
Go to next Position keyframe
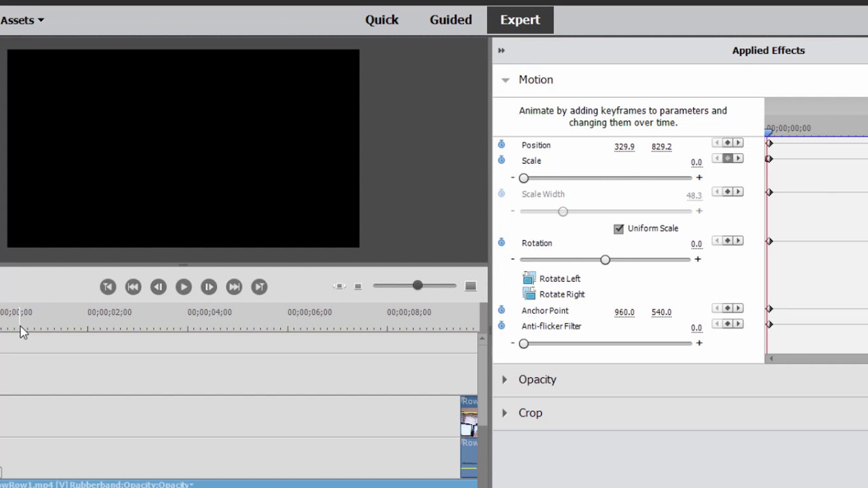(x=738, y=142)
